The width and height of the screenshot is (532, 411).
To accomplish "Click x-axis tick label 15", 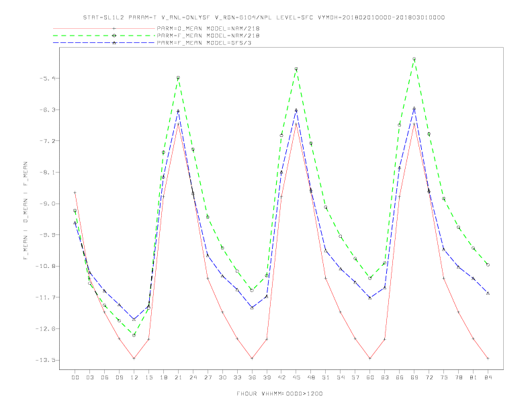I will (x=148, y=377).
